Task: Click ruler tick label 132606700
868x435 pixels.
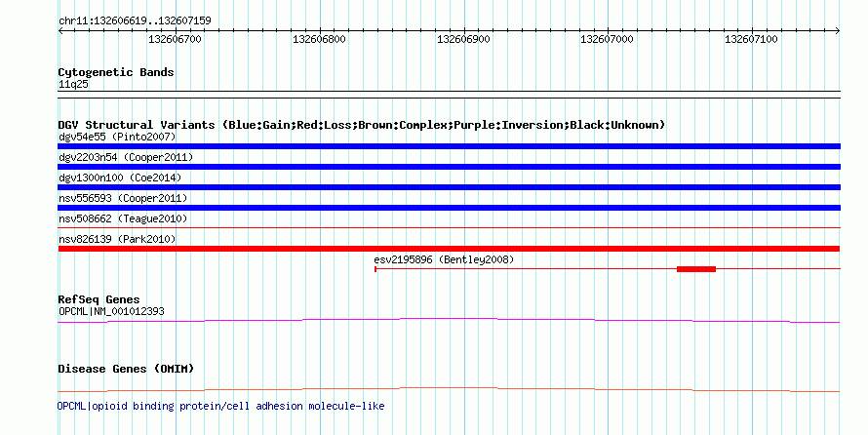Action: (x=175, y=39)
